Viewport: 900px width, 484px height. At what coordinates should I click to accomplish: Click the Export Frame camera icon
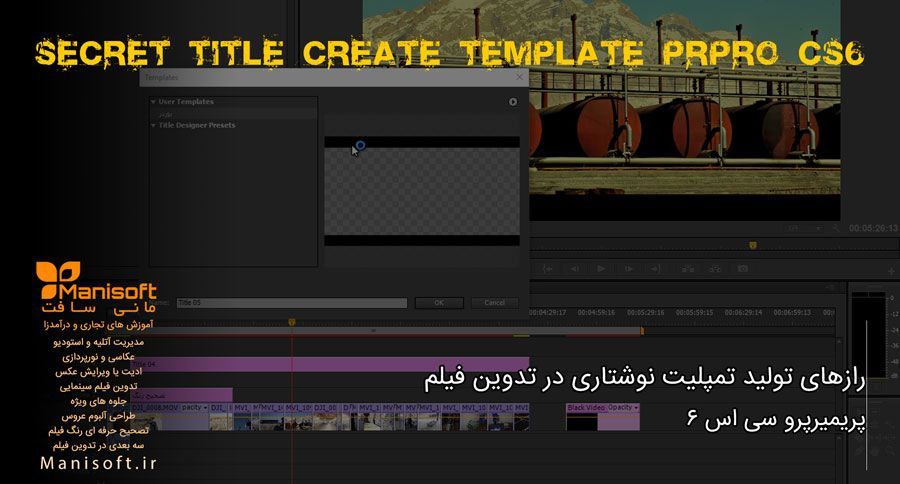[743, 268]
